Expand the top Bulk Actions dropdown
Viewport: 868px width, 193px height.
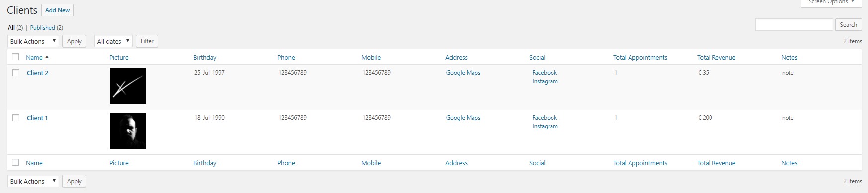[x=33, y=41]
